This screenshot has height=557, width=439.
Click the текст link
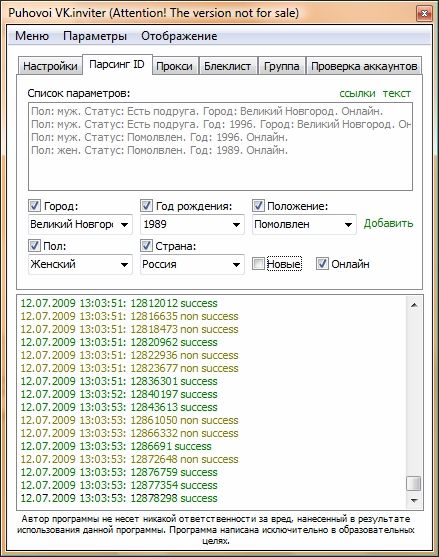(397, 93)
